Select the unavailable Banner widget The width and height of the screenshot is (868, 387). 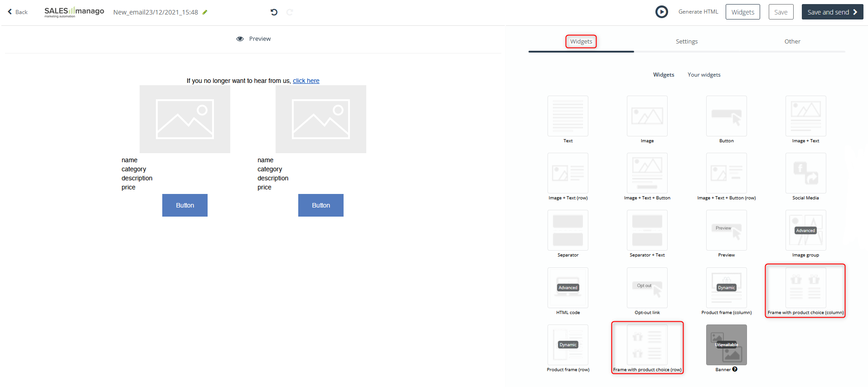[727, 345]
